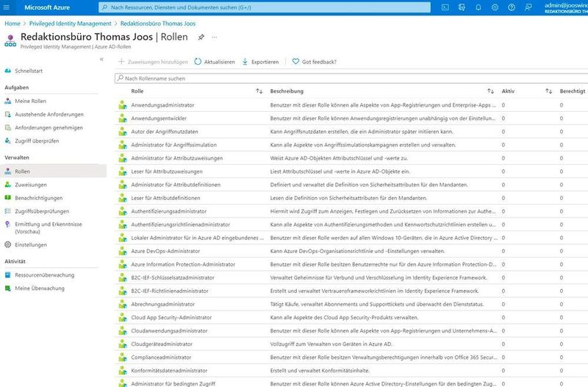Open the Anwendungsadministrator role
This screenshot has width=588, height=387.
pos(162,105)
